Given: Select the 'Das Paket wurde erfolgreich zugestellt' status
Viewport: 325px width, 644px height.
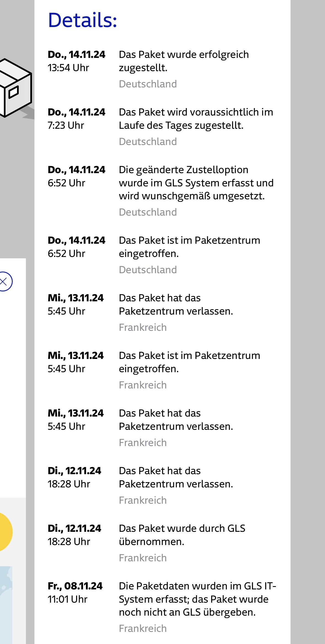Looking at the screenshot, I should (184, 61).
